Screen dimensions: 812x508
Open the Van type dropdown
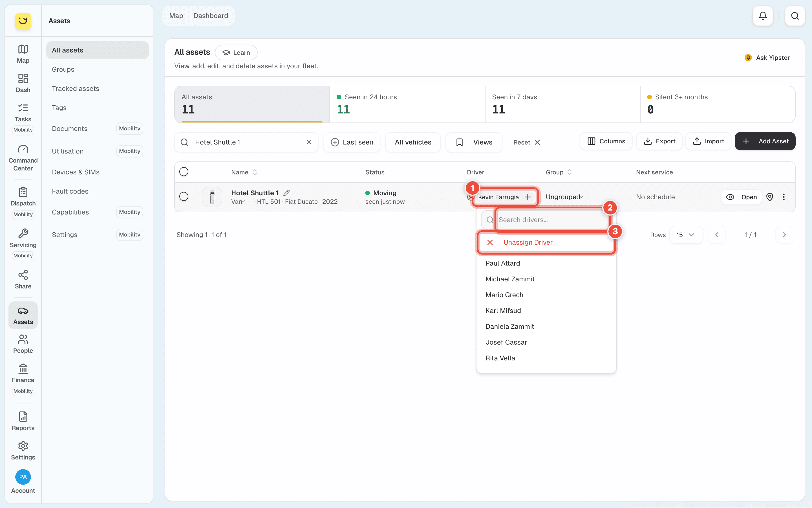pos(238,202)
